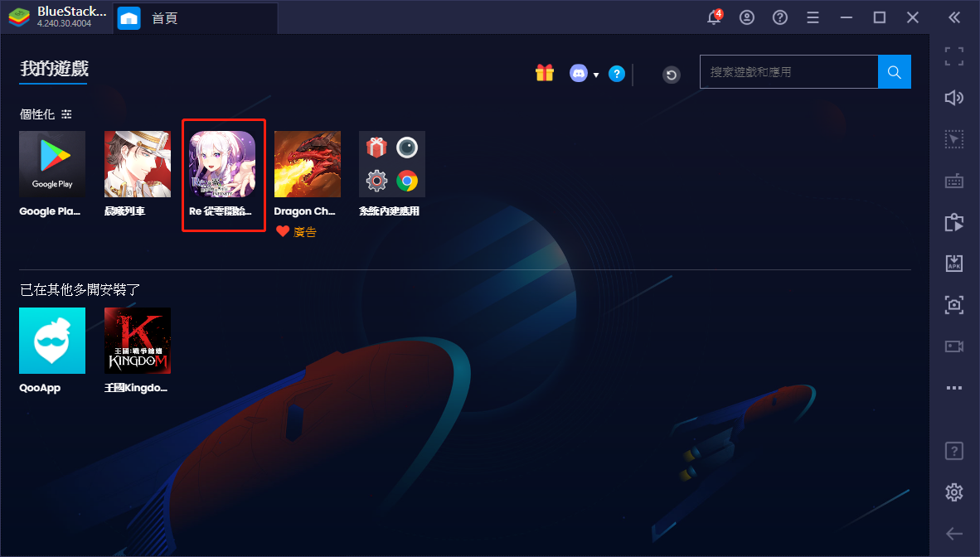Toggle the volume speaker icon
The image size is (980, 557).
pos(954,98)
